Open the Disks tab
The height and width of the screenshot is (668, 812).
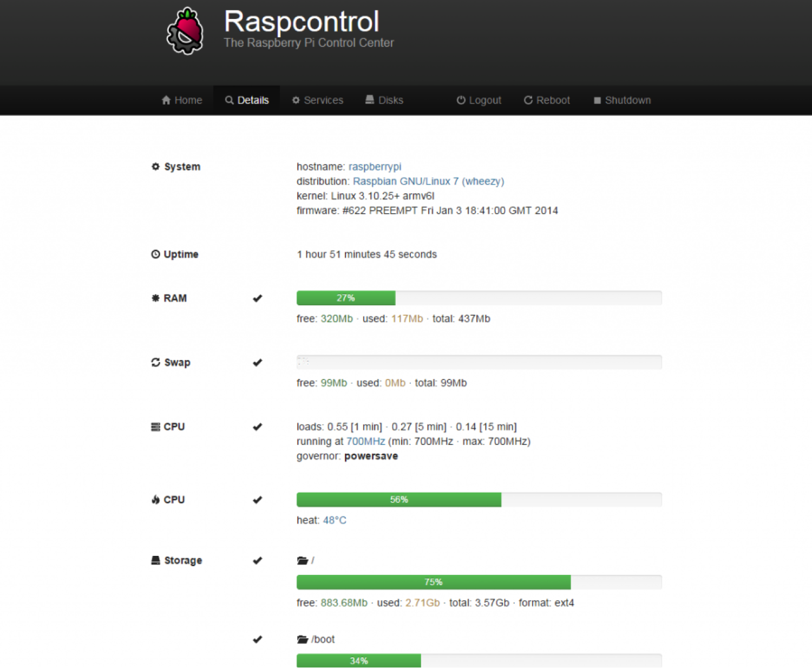[384, 100]
